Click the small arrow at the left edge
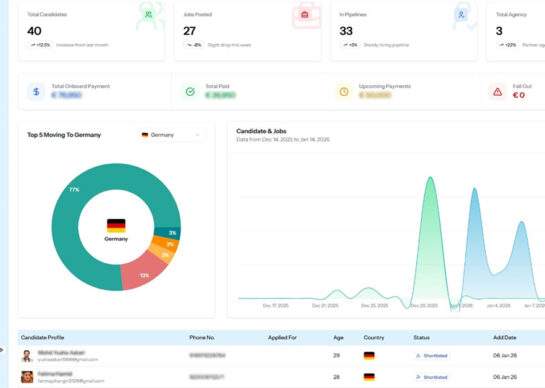 coord(2,350)
